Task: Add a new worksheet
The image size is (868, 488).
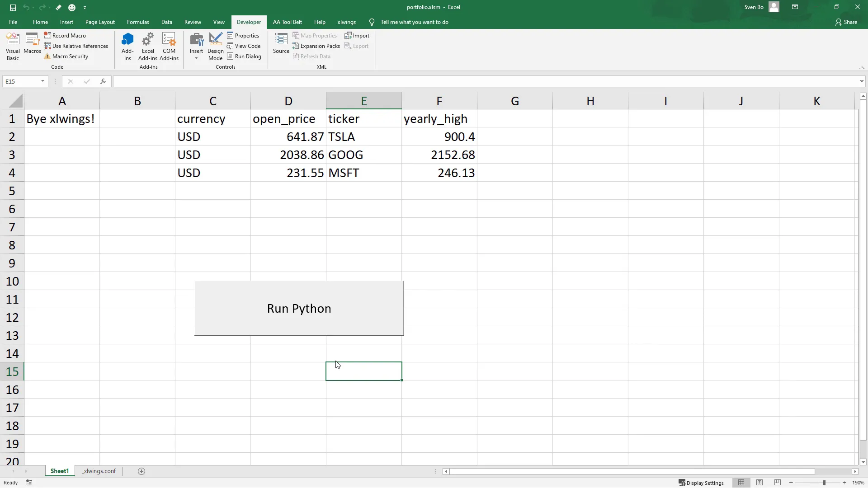Action: click(x=141, y=471)
